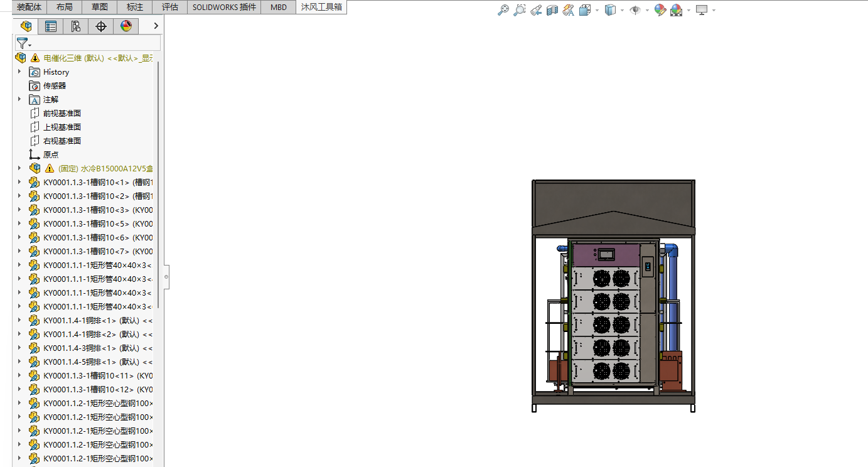This screenshot has height=467, width=868.
Task: Switch to the FeatureManager design tree tab
Action: click(x=26, y=26)
